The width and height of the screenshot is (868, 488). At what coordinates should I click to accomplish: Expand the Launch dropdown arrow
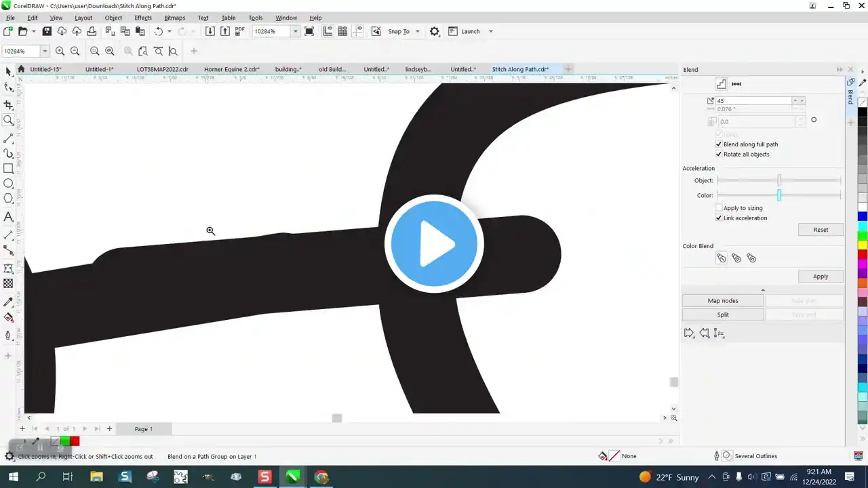[491, 31]
